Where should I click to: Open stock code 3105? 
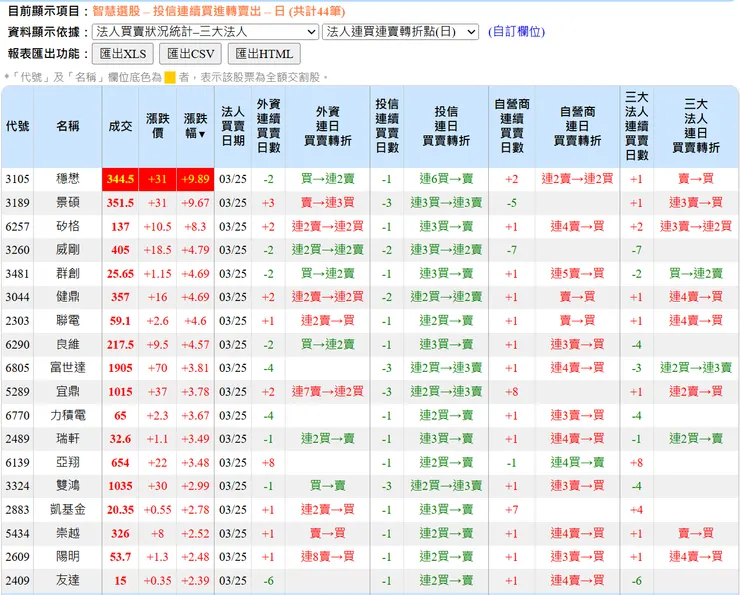point(17,179)
